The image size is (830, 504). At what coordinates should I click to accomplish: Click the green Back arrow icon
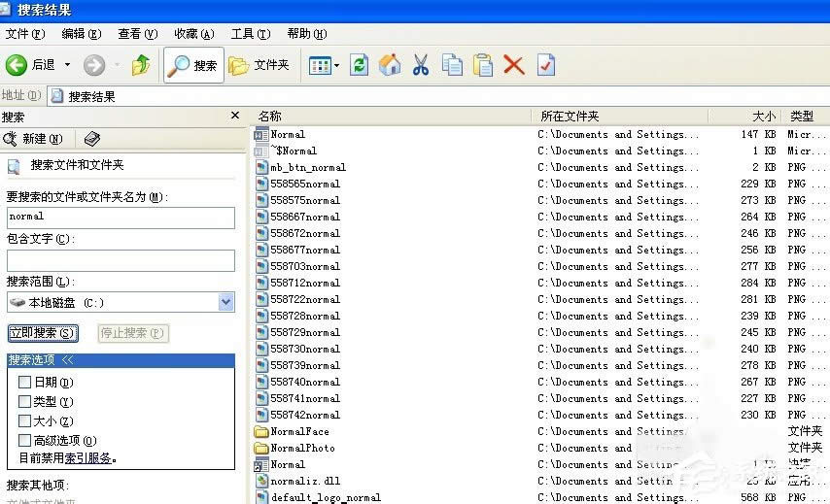[17, 65]
